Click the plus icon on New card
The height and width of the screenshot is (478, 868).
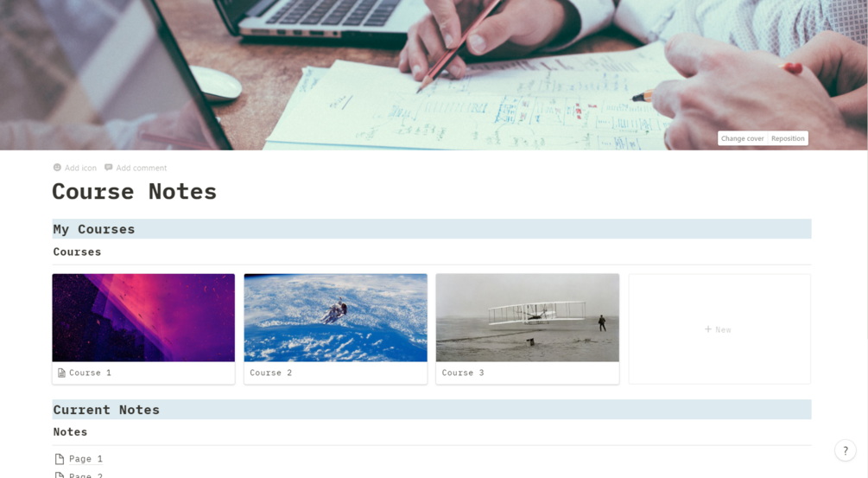click(708, 329)
